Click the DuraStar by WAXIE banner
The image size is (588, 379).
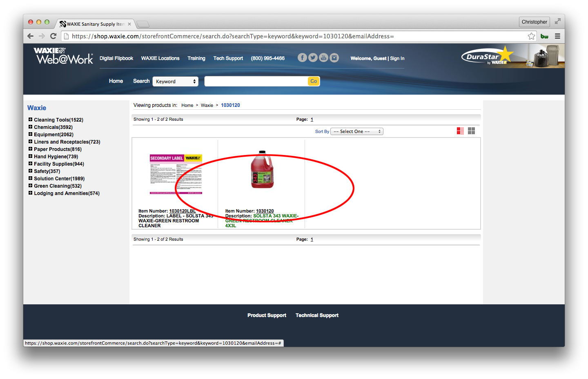(513, 56)
